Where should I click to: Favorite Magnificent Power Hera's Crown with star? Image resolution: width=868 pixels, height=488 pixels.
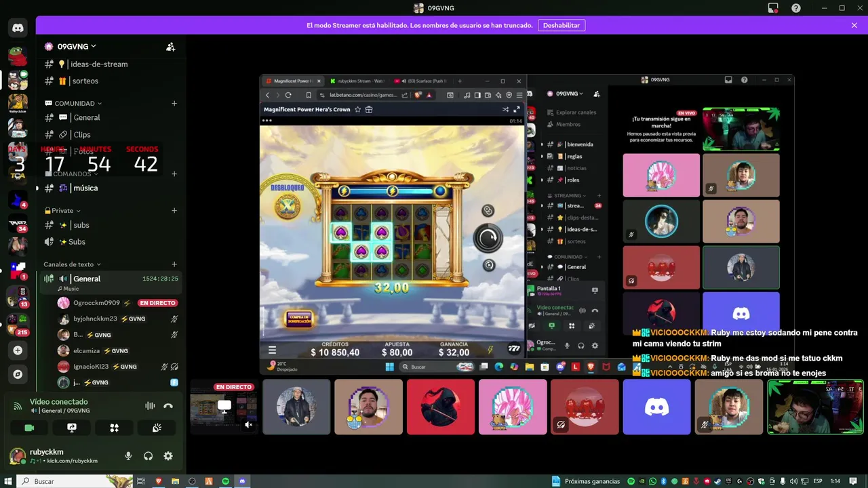(359, 109)
